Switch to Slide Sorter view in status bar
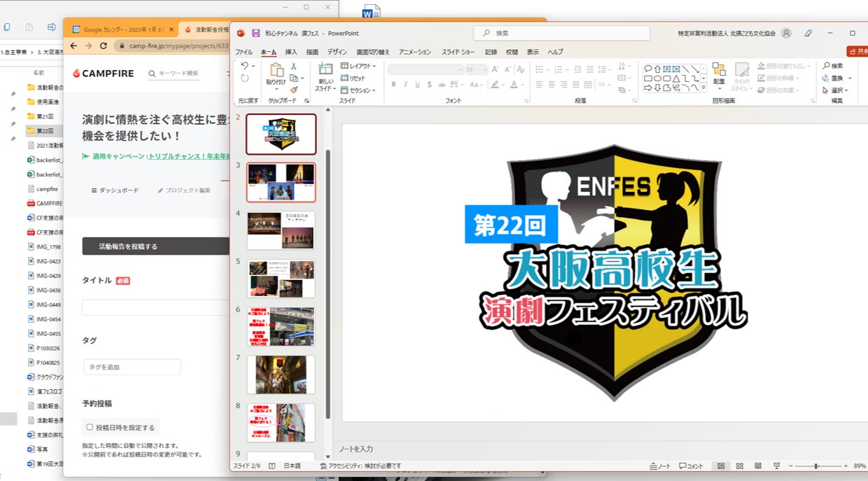 pyautogui.click(x=739, y=466)
